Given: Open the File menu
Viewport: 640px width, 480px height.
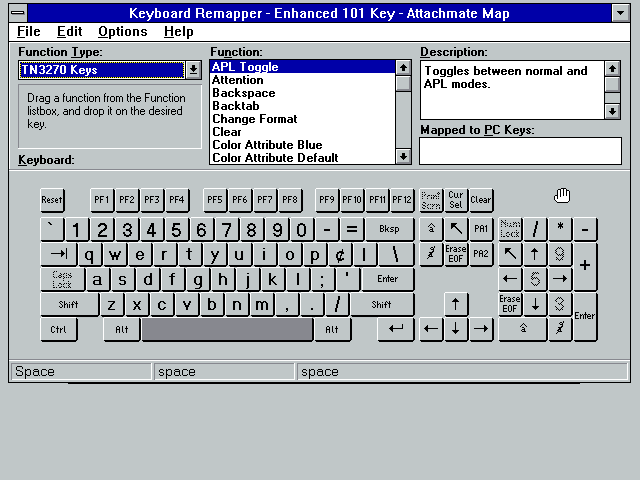Looking at the screenshot, I should [x=29, y=31].
